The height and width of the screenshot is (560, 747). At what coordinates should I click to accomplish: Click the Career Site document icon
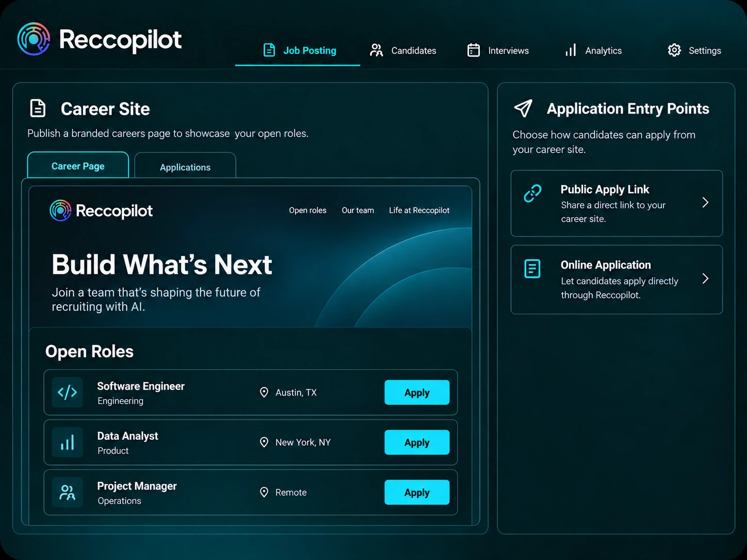pos(38,108)
